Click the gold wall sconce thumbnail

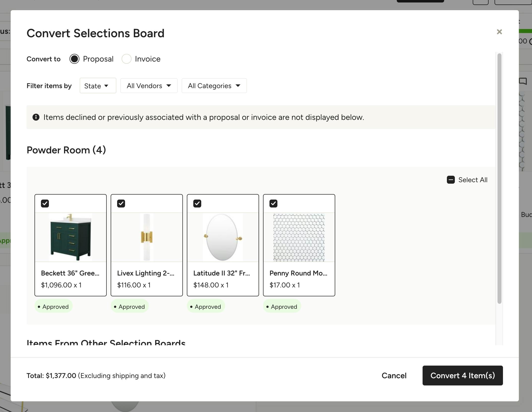click(x=147, y=237)
